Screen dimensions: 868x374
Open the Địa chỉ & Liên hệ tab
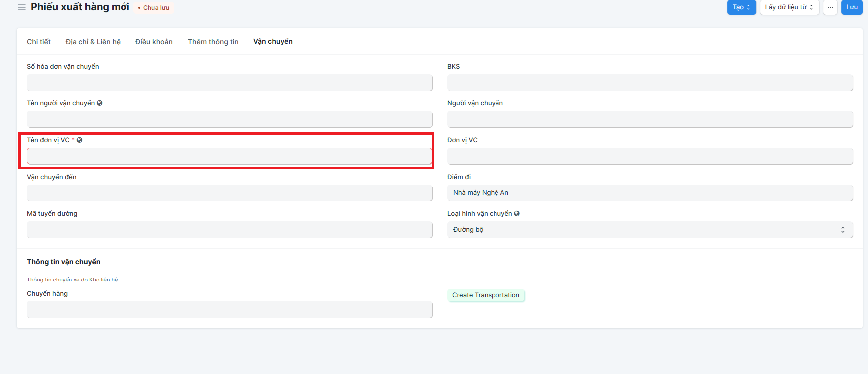pyautogui.click(x=93, y=42)
